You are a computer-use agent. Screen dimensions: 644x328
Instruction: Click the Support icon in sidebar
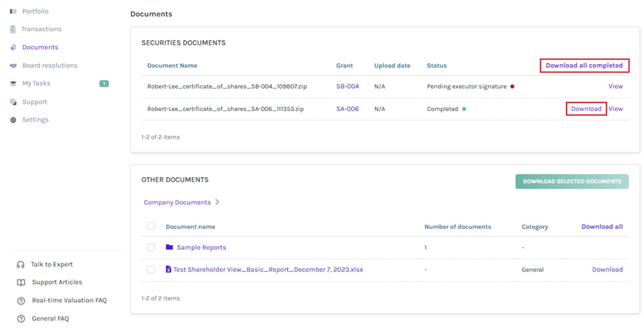(13, 102)
